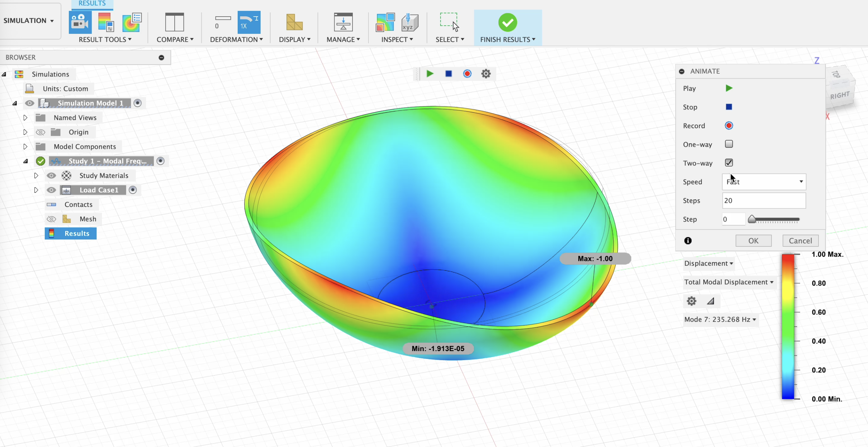This screenshot has width=868, height=447.
Task: Activate radio button for Simulation Model 1
Action: 137,103
